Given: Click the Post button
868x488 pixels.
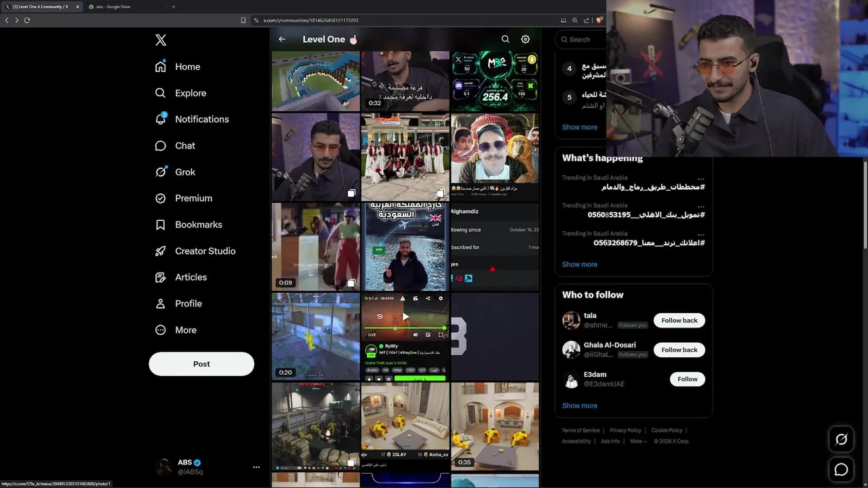Looking at the screenshot, I should click(201, 364).
